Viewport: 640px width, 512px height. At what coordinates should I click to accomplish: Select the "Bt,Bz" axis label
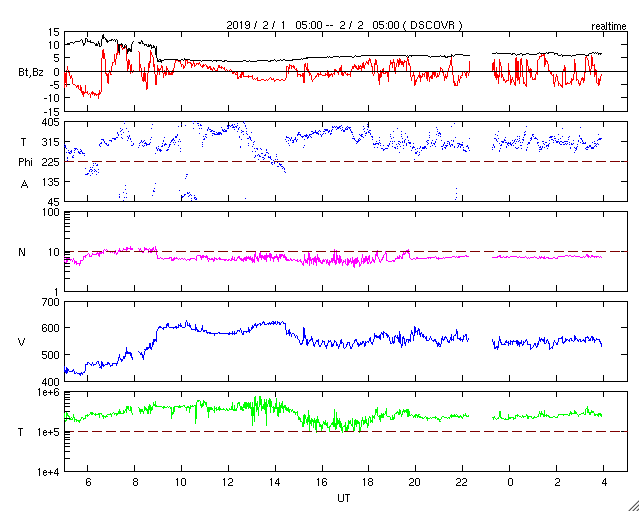(31, 74)
